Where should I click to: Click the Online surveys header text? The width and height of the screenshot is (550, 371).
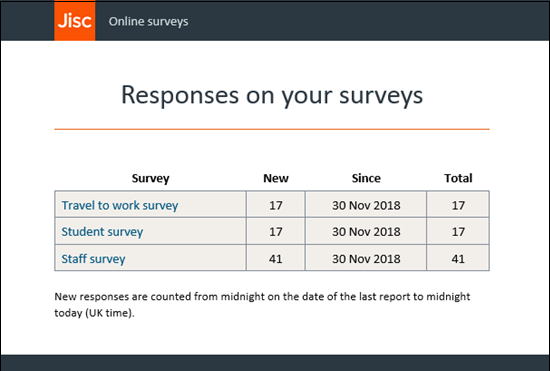point(148,21)
